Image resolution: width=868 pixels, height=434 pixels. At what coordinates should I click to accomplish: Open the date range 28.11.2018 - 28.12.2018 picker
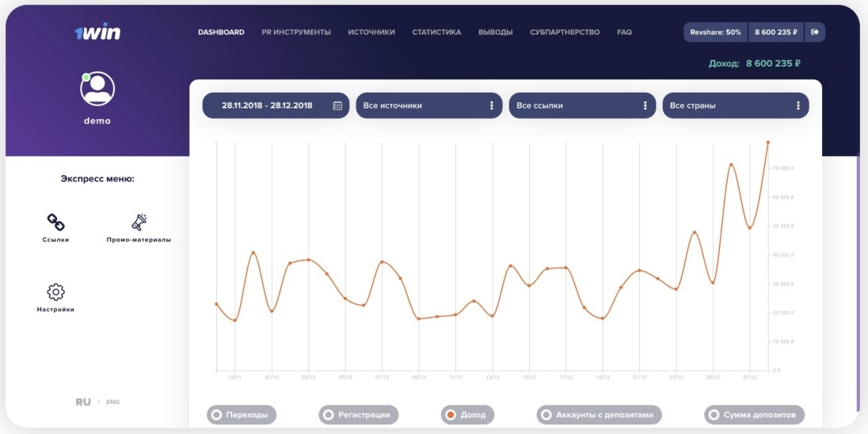pyautogui.click(x=267, y=105)
